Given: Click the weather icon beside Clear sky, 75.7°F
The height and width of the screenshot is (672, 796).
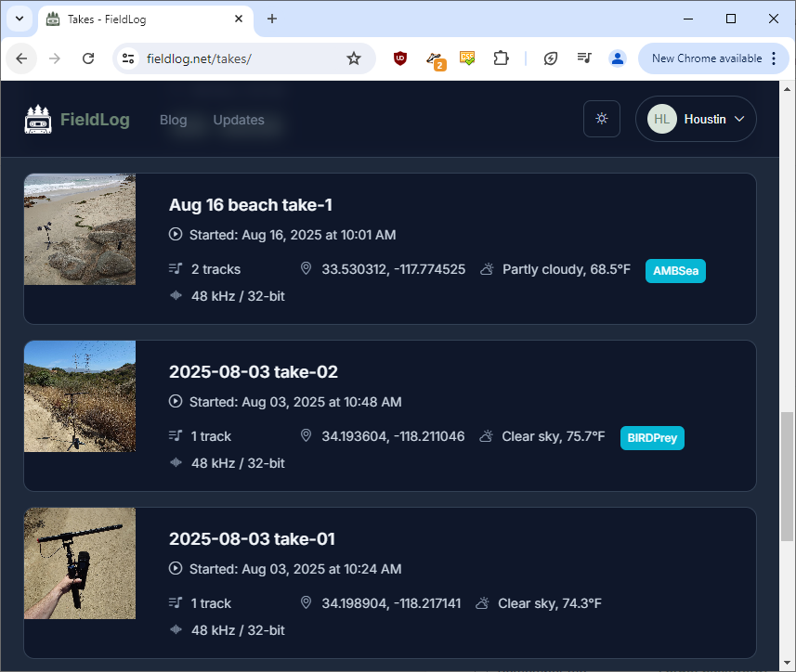Looking at the screenshot, I should coord(487,435).
